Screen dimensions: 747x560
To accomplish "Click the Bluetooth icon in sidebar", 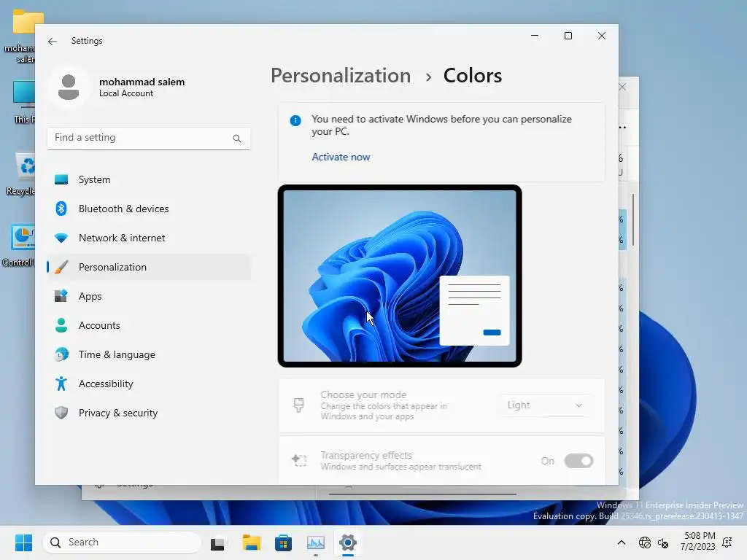I will point(61,209).
